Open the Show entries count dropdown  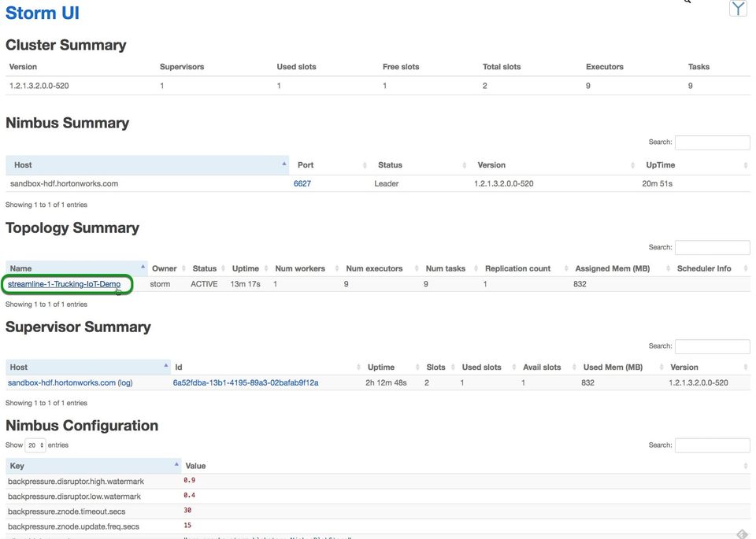35,445
